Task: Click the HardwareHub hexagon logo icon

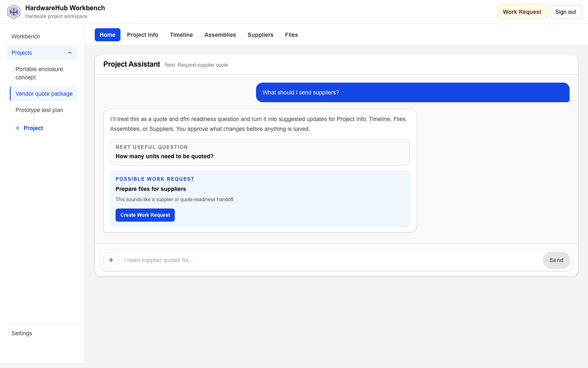Action: (x=14, y=12)
